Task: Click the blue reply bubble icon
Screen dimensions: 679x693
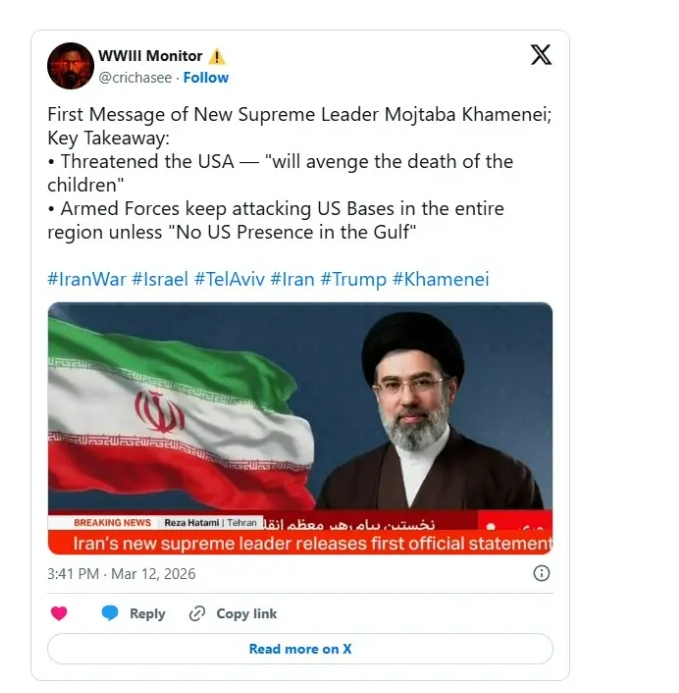Action: pyautogui.click(x=110, y=613)
